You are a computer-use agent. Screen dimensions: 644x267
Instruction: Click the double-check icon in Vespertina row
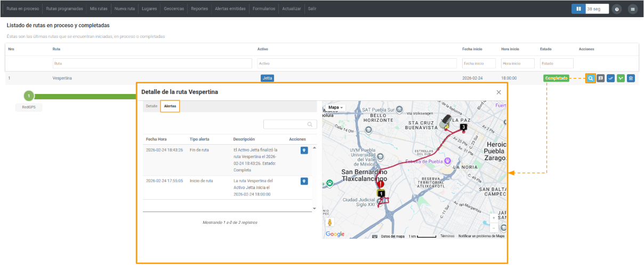tap(611, 78)
